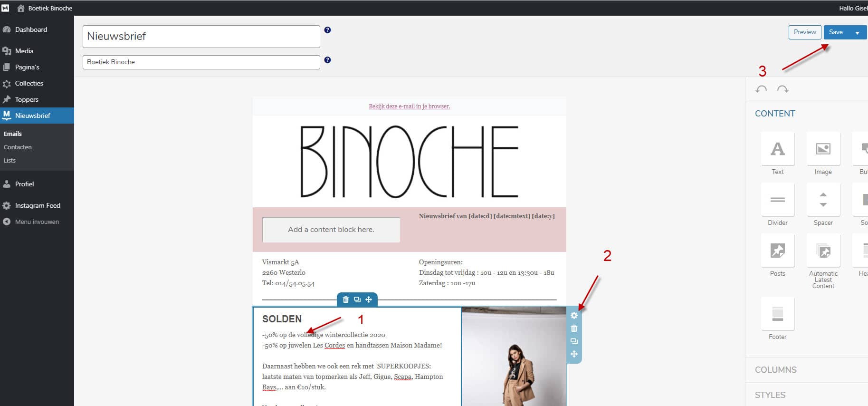Expand the COLUMNS panel
The height and width of the screenshot is (406, 868).
pos(776,370)
